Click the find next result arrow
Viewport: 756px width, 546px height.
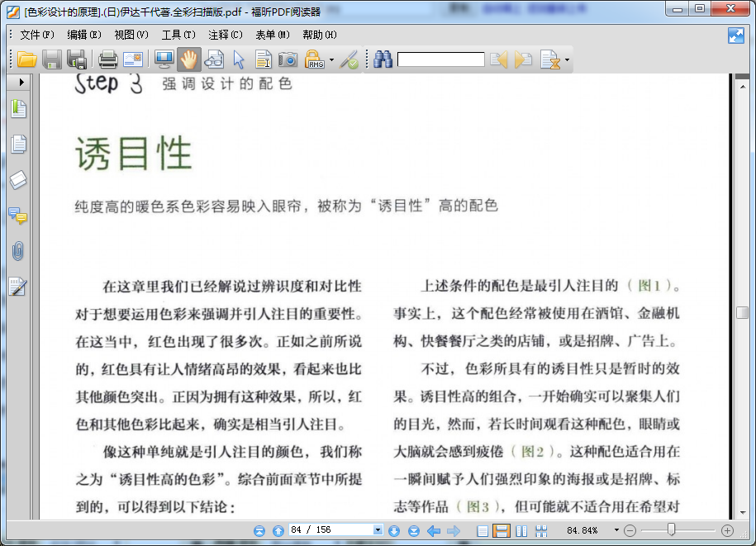click(524, 59)
